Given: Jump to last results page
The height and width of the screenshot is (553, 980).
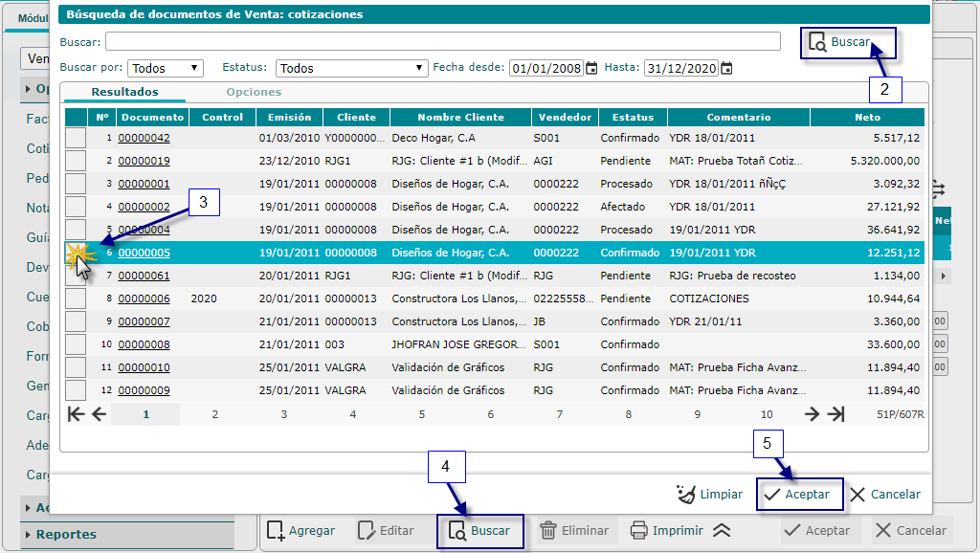Looking at the screenshot, I should [x=835, y=414].
